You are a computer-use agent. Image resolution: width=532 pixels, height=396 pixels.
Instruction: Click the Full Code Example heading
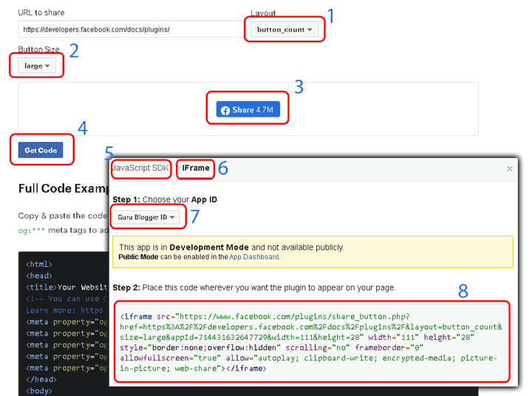[x=63, y=188]
